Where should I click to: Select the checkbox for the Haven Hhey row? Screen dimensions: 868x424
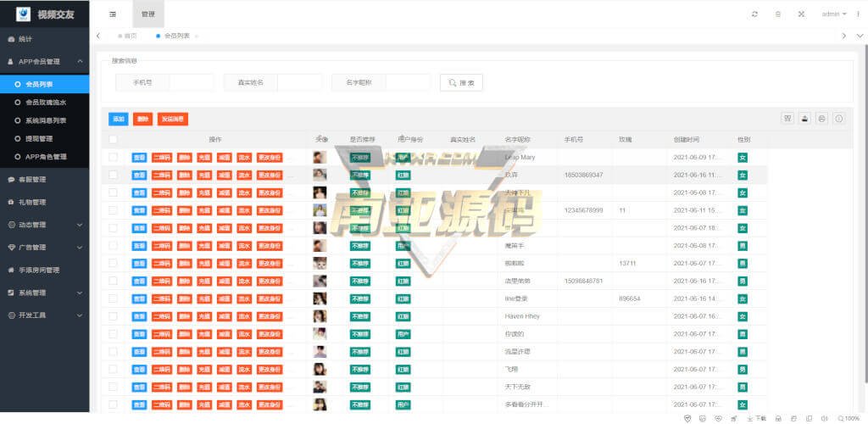point(114,316)
